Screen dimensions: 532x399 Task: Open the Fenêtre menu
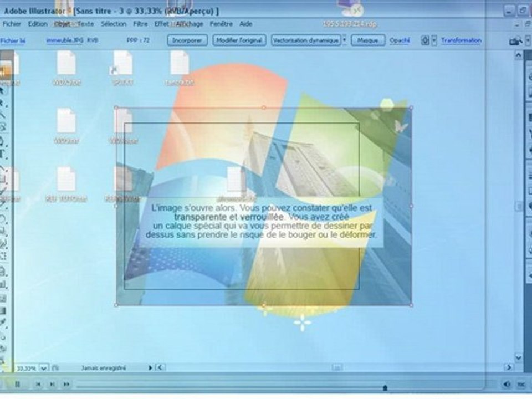coord(221,24)
